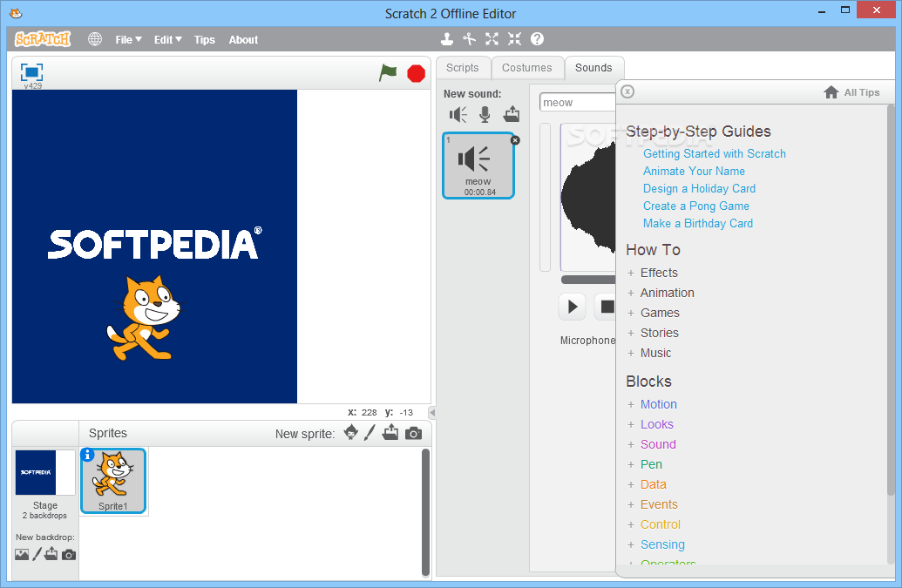This screenshot has height=588, width=902.
Task: Expand the Effects how-to section
Action: (653, 273)
